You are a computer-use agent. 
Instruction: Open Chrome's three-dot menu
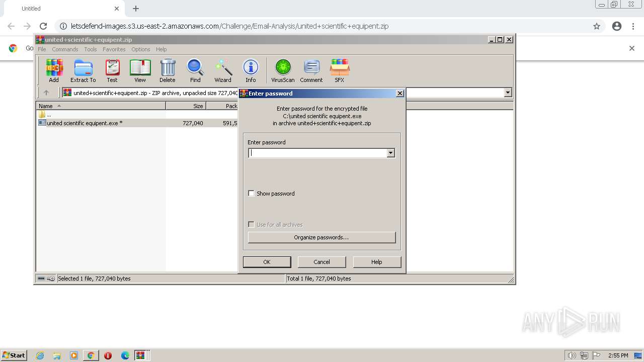coord(633,26)
